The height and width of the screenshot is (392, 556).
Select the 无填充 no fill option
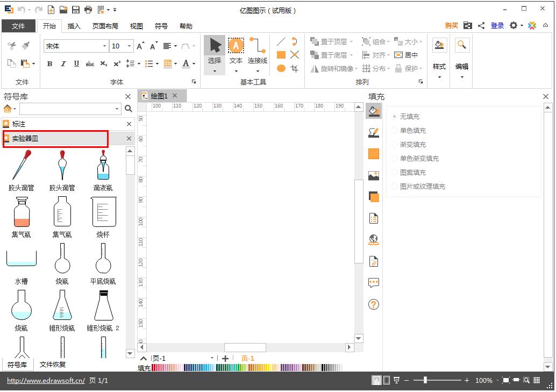(x=396, y=116)
